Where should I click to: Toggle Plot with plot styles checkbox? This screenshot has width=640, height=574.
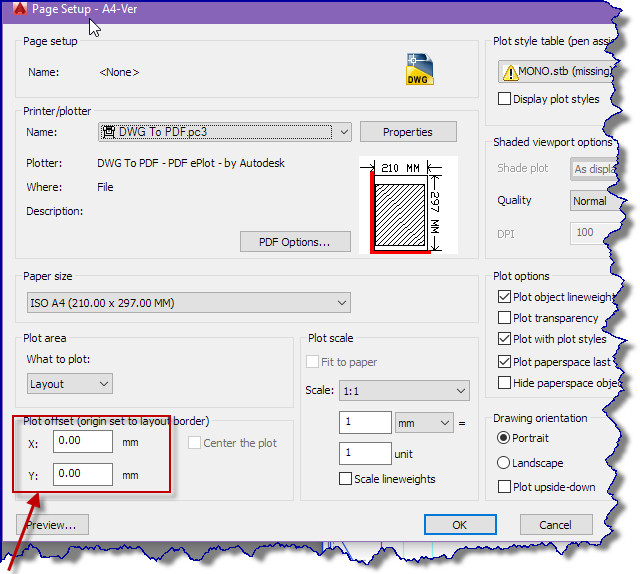click(x=504, y=339)
